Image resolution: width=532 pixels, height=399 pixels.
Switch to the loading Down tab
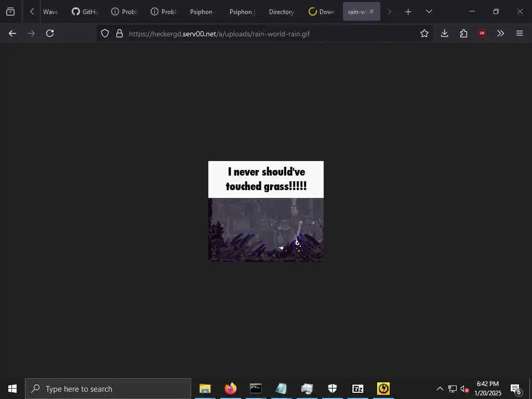point(321,12)
